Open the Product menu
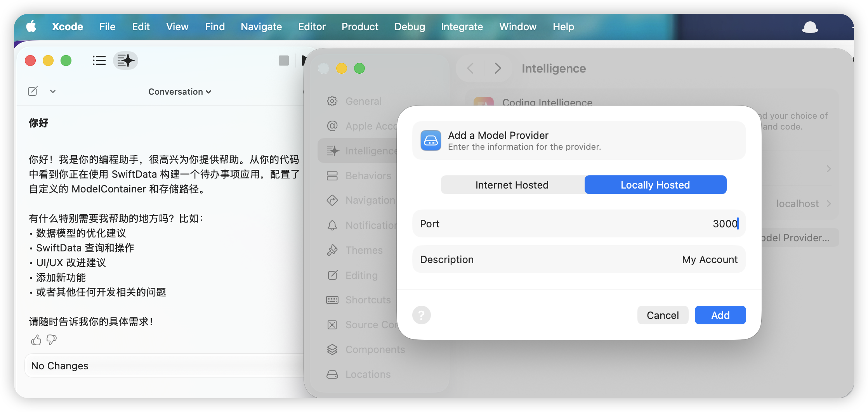 click(360, 26)
